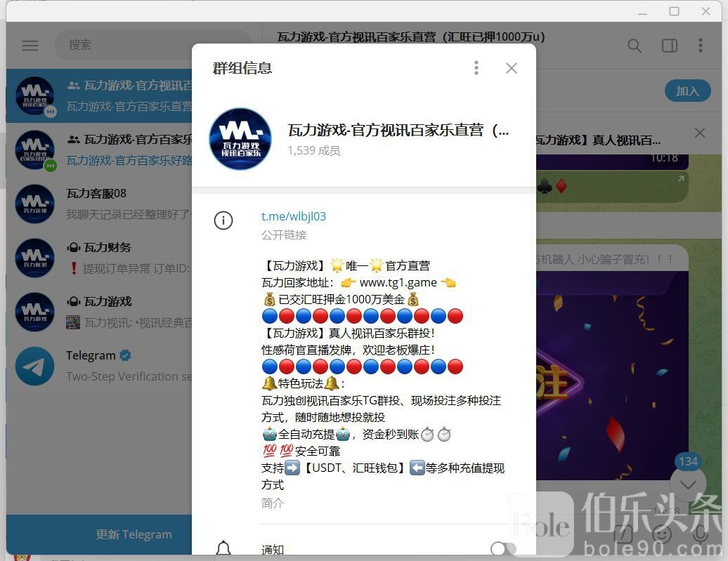Viewport: 728px width, 561px height.
Task: Click the group info circle icon
Action: pos(223,220)
